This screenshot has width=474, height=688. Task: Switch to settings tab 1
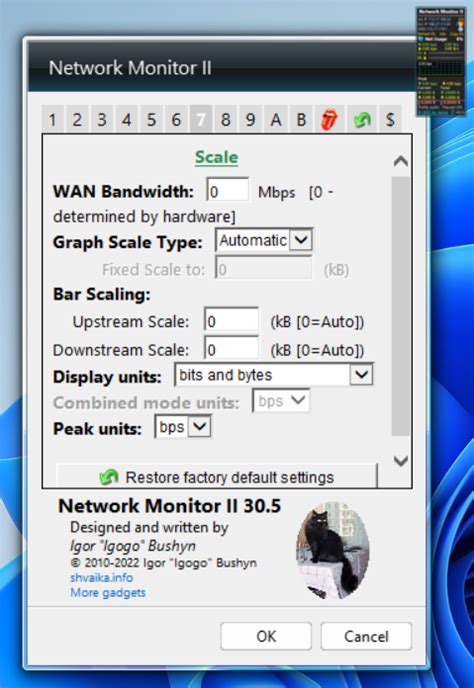coord(53,119)
